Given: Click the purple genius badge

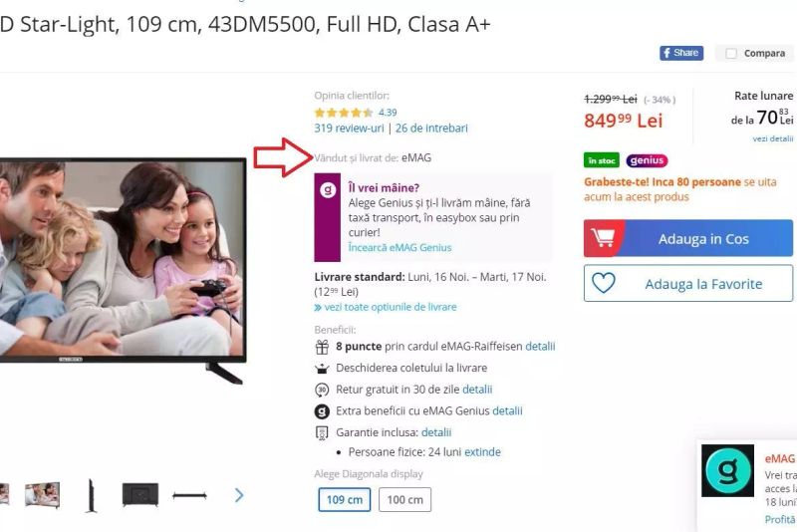Looking at the screenshot, I should (x=647, y=160).
